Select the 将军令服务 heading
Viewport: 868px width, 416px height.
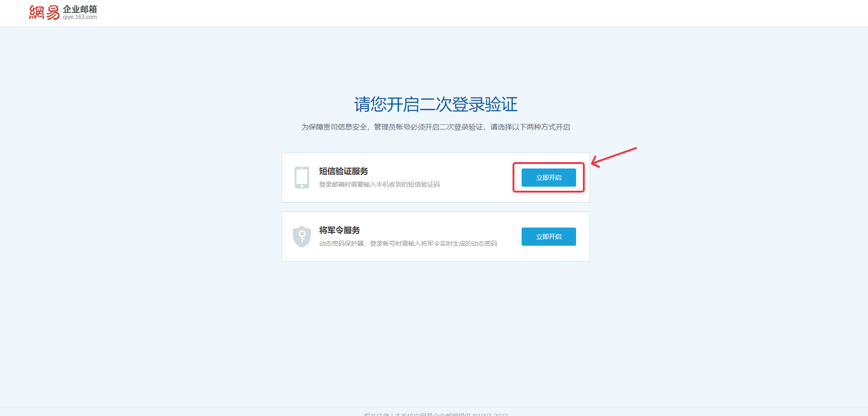coord(339,230)
